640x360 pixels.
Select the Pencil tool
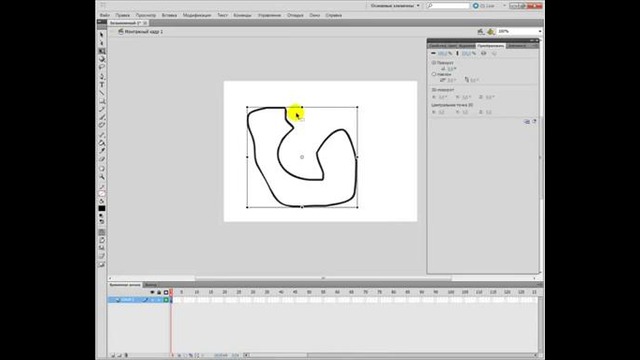[102, 109]
